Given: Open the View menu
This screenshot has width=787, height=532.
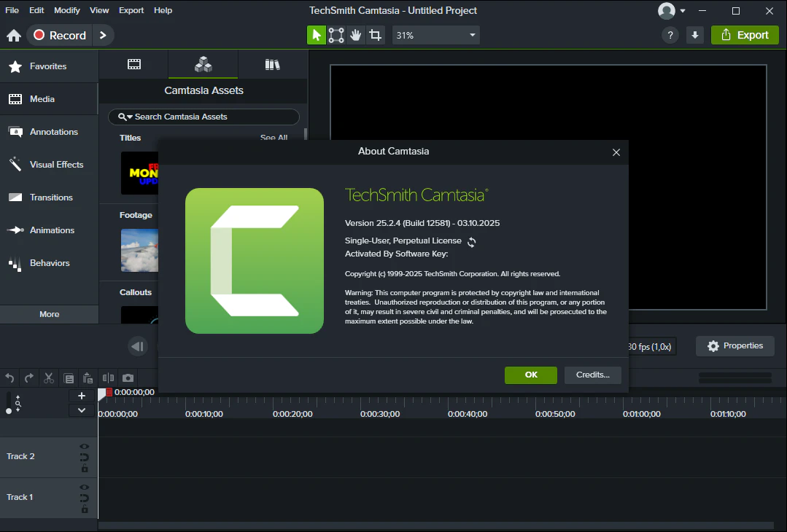Looking at the screenshot, I should pyautogui.click(x=99, y=10).
